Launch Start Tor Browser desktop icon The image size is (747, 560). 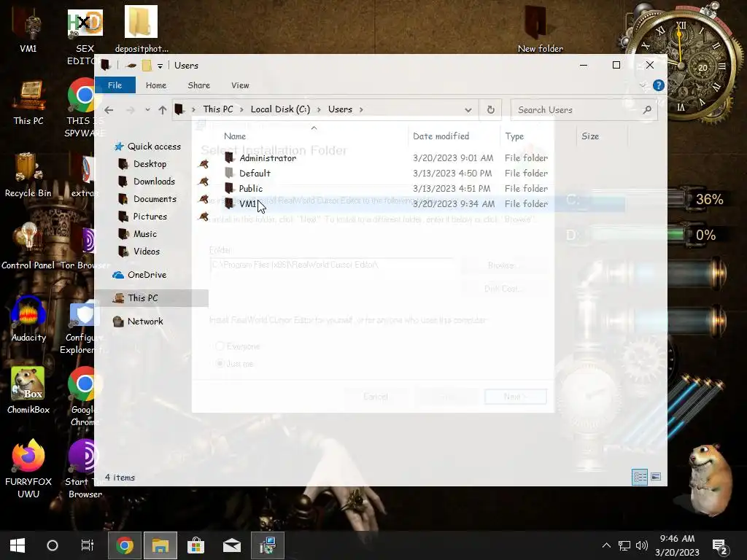pyautogui.click(x=84, y=469)
